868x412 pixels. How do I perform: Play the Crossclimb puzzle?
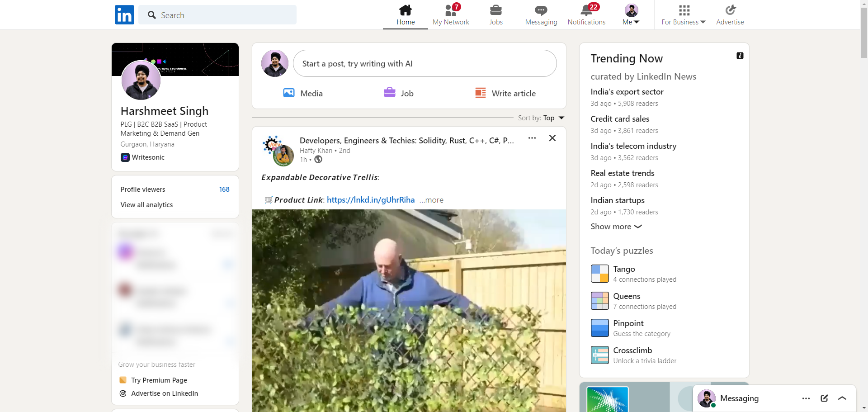pyautogui.click(x=633, y=355)
